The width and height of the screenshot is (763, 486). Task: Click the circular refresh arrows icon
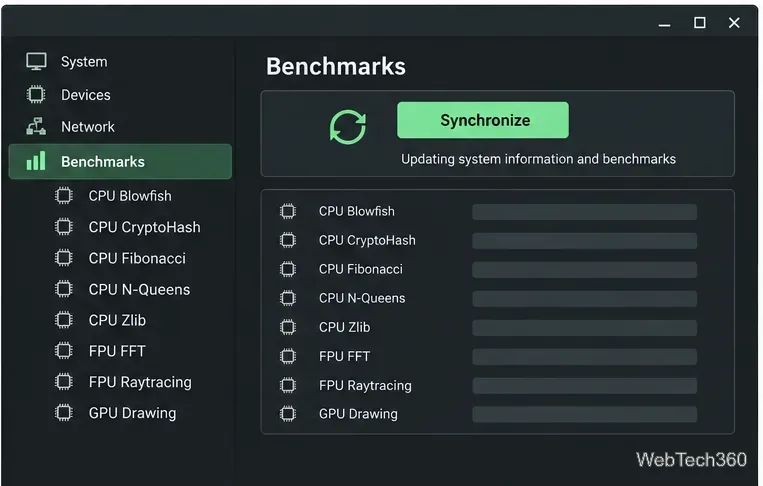(x=347, y=127)
